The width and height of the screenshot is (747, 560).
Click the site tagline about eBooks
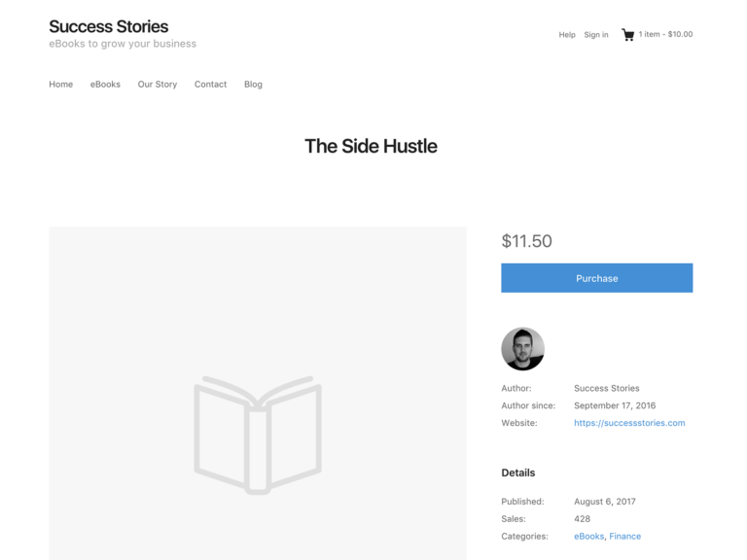(123, 44)
